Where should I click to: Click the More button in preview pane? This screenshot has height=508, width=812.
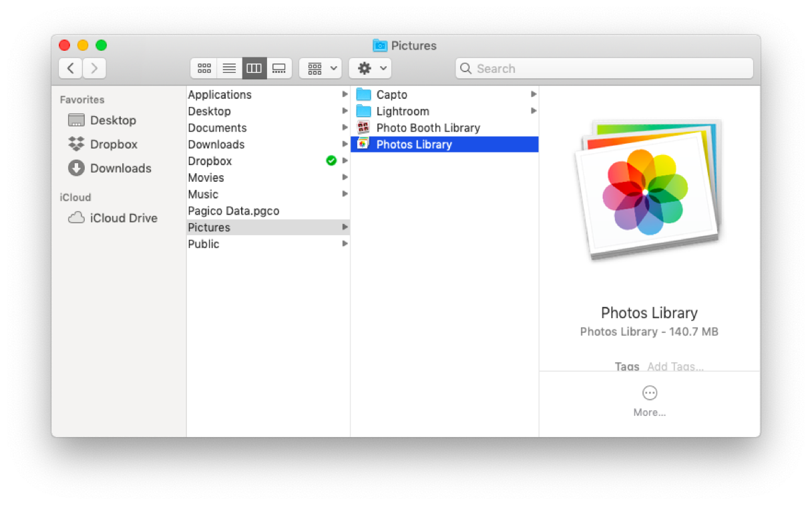point(650,401)
